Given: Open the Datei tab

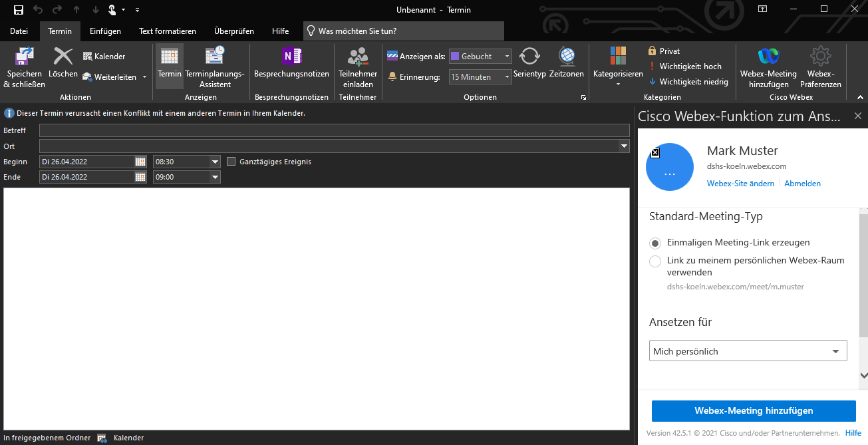Looking at the screenshot, I should click(x=19, y=31).
